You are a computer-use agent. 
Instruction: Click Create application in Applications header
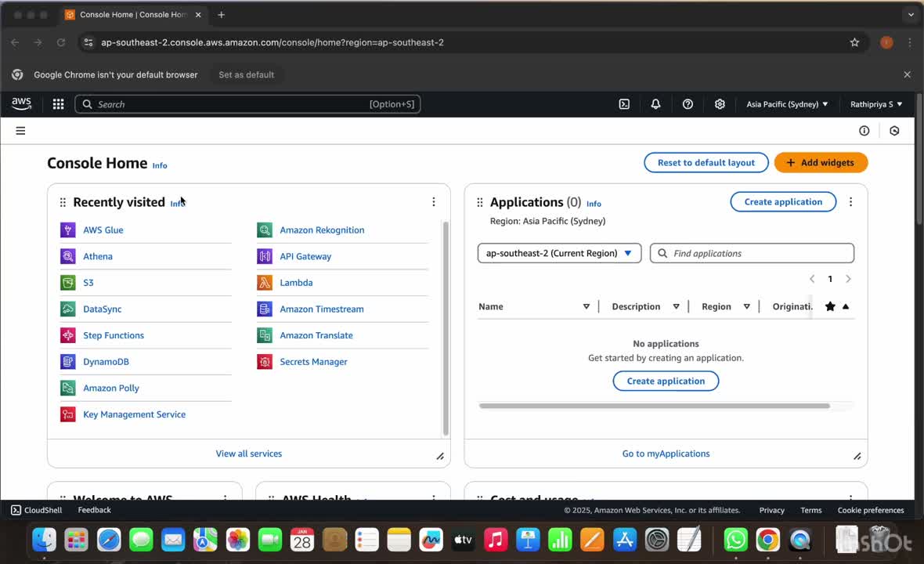pos(783,201)
